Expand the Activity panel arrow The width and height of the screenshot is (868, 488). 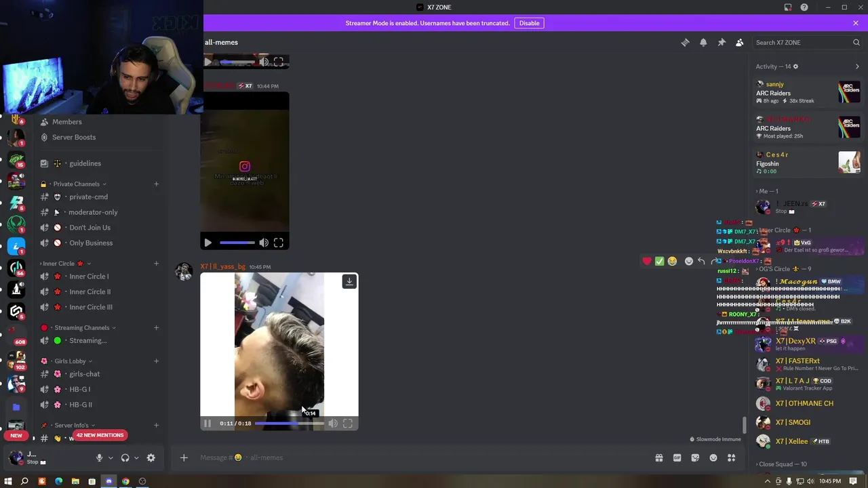(x=857, y=66)
